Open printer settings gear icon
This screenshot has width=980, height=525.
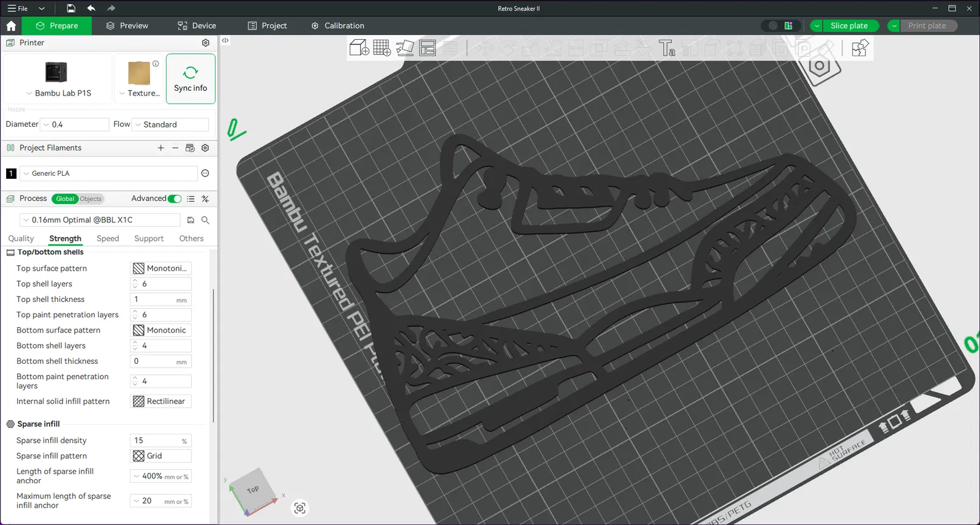point(206,43)
